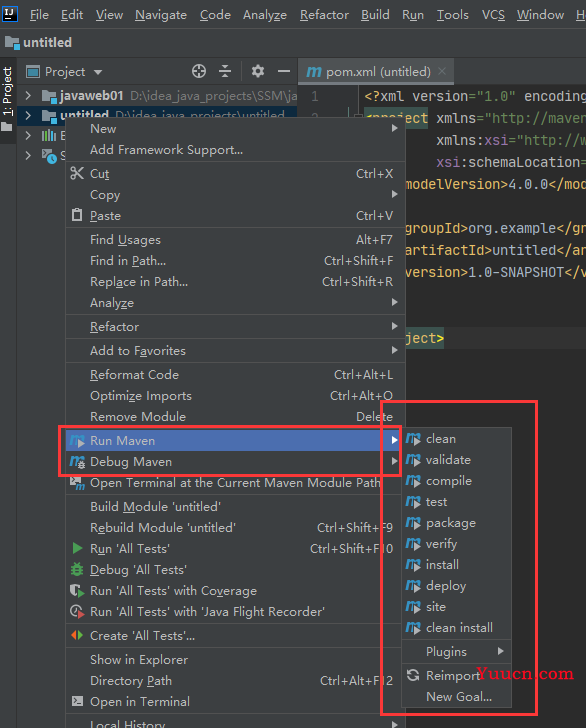Choose Optimize Imports
The height and width of the screenshot is (728, 586).
pyautogui.click(x=236, y=396)
